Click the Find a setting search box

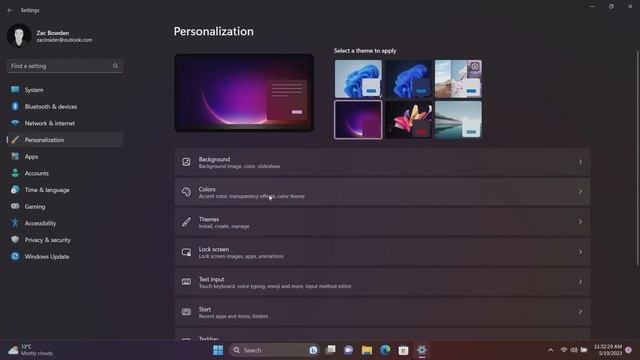65,66
